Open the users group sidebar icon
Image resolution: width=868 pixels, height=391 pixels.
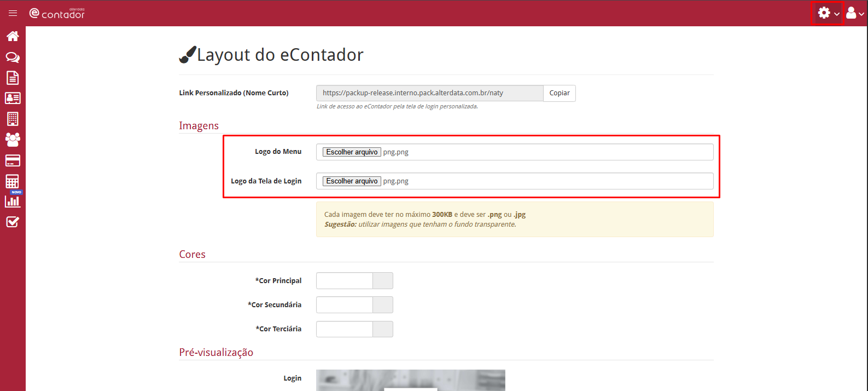[13, 140]
